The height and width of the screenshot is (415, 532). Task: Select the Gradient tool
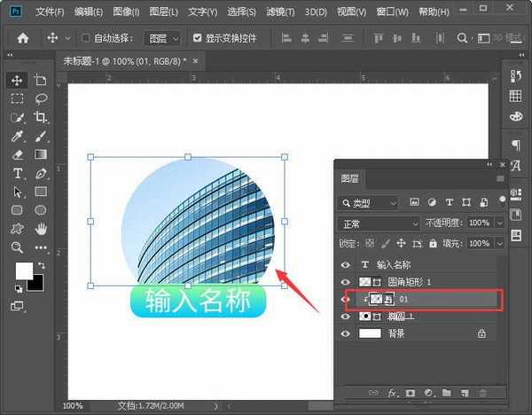coord(41,154)
